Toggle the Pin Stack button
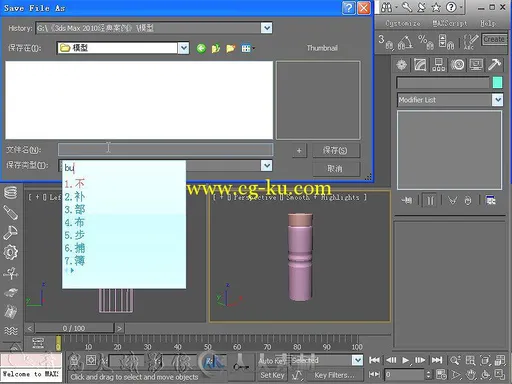512x384 pixels. coord(407,200)
